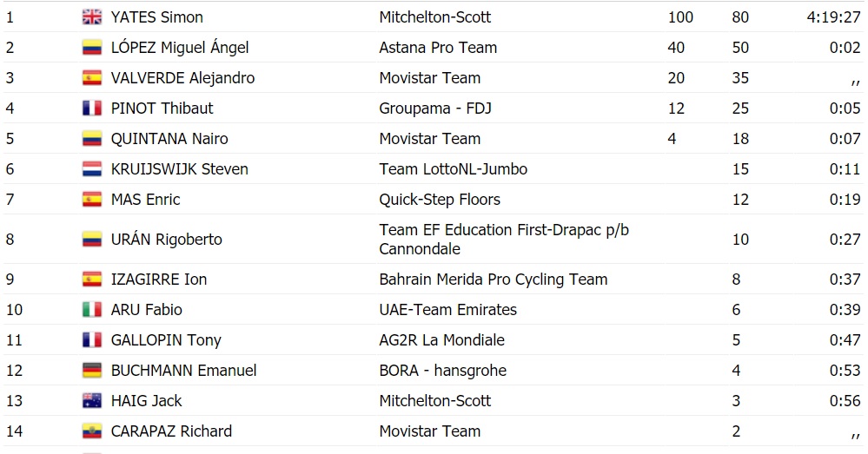
Task: Click the Spanish flag beside Alejandro Valverde
Action: pyautogui.click(x=91, y=78)
